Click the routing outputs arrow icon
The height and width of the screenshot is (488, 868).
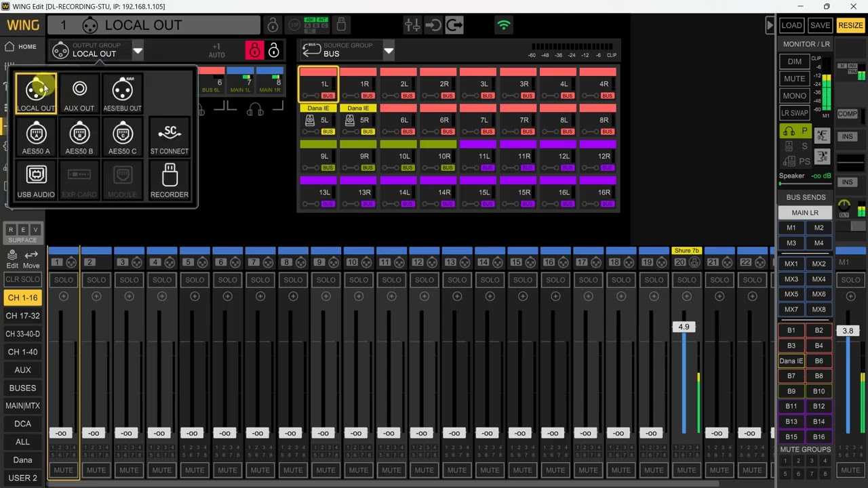(454, 26)
